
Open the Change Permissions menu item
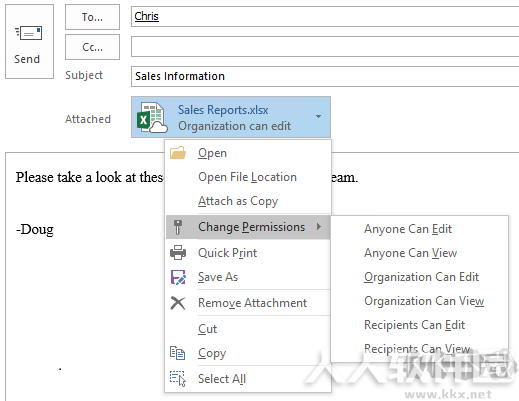[248, 227]
